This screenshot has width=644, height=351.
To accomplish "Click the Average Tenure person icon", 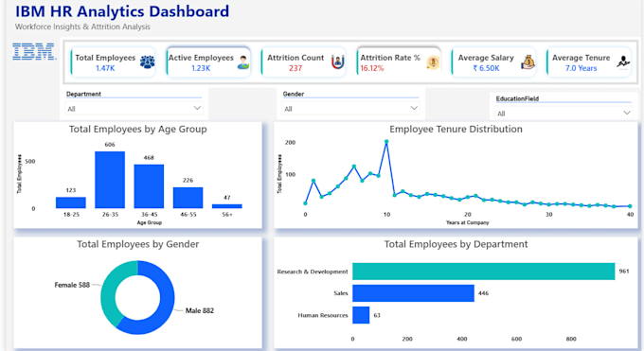I will point(623,62).
